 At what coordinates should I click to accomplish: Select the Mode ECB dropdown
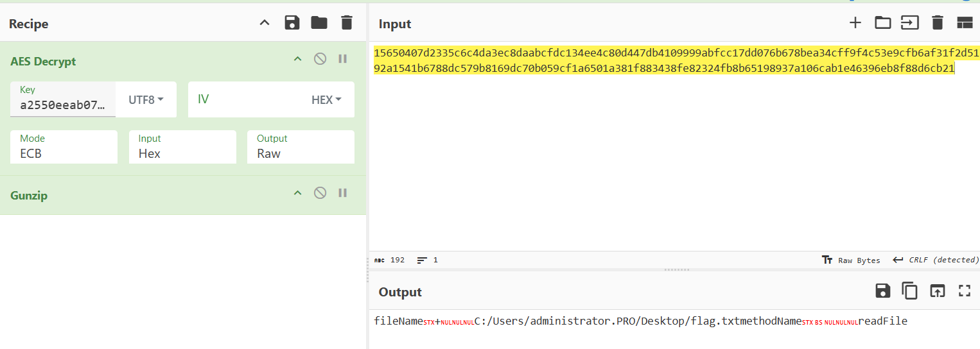[64, 147]
